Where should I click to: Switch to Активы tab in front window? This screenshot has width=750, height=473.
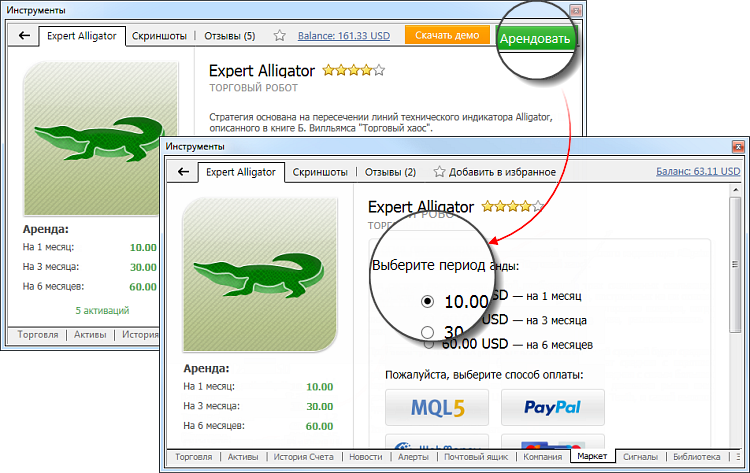click(243, 457)
